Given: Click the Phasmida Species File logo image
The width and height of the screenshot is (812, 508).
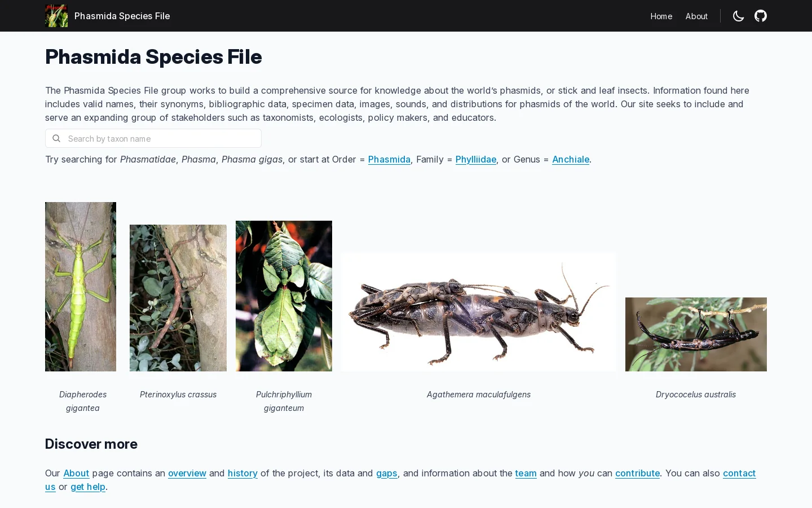Looking at the screenshot, I should [x=56, y=16].
